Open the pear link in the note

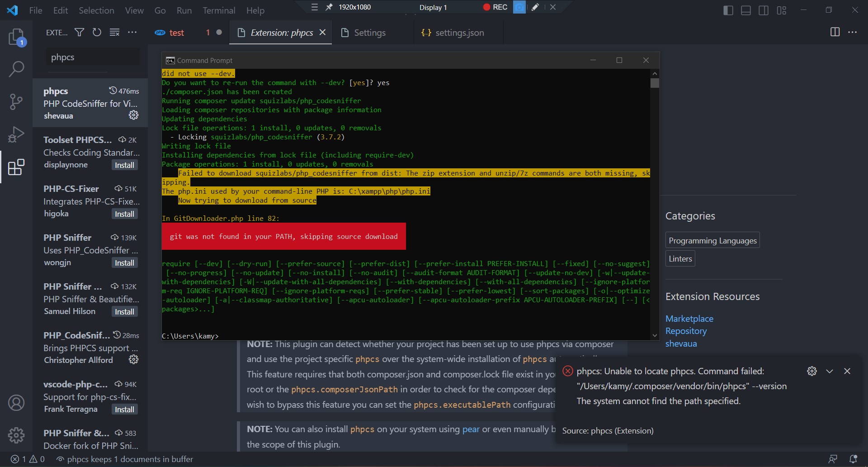(471, 429)
